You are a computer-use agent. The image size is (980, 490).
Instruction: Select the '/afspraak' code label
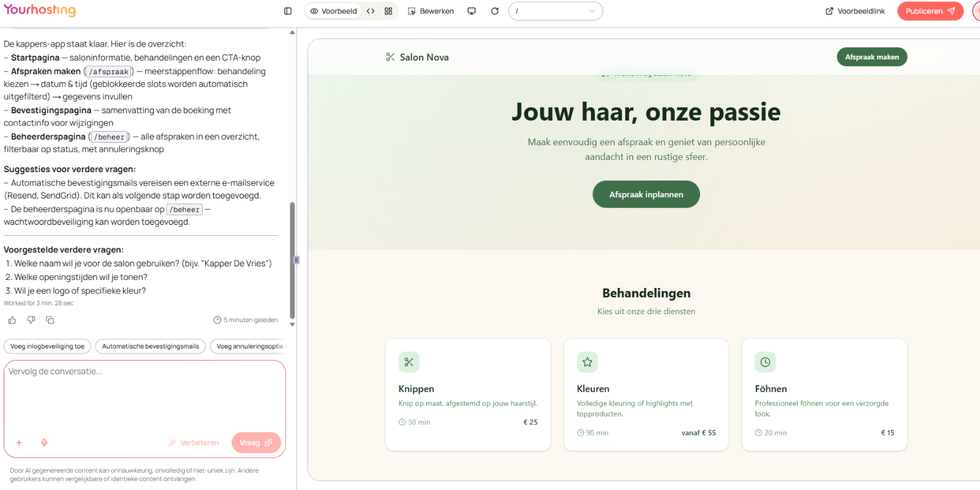point(109,72)
